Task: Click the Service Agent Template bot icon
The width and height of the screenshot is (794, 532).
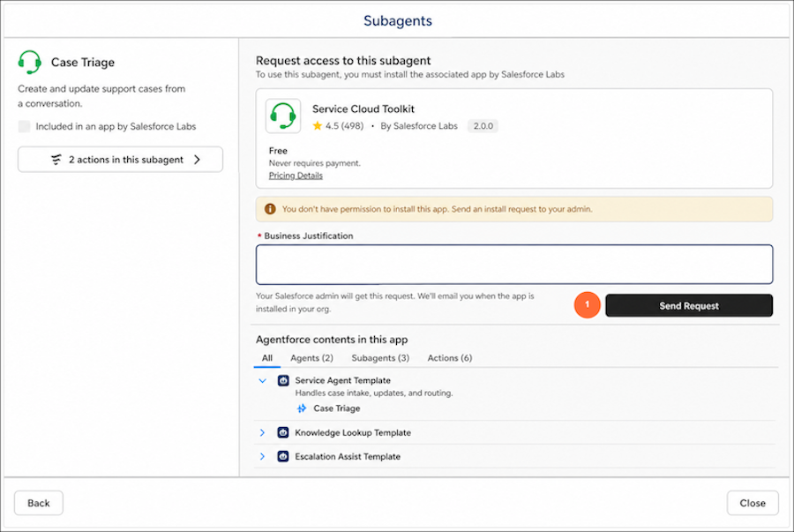Action: pyautogui.click(x=283, y=380)
